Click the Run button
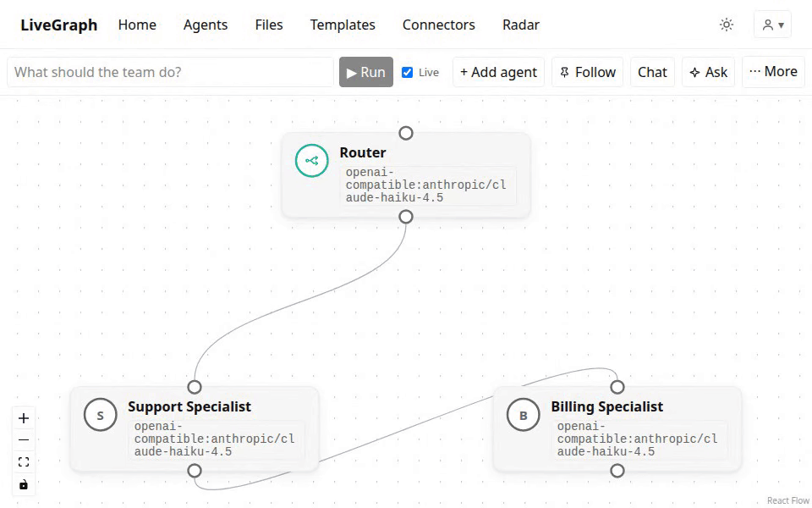 [x=366, y=72]
